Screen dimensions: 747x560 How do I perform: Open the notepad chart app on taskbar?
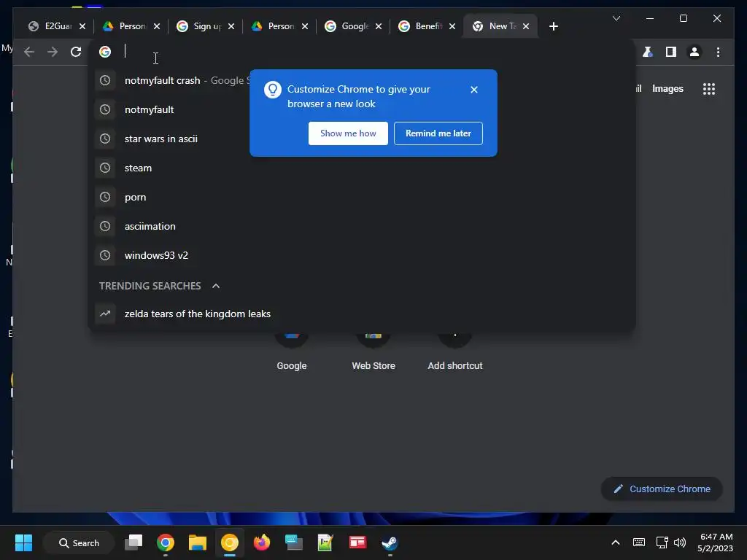click(325, 542)
